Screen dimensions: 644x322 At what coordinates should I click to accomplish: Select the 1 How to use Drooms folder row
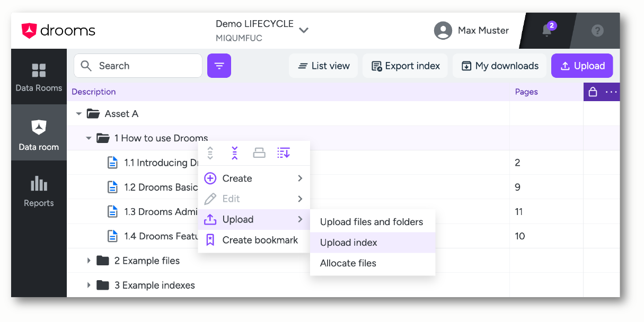coord(343,138)
